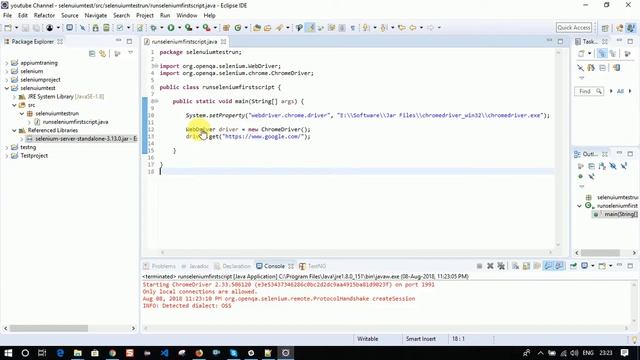The width and height of the screenshot is (640, 360).
Task: Click the Search flashlight toolbar icon
Action: coord(279,28)
